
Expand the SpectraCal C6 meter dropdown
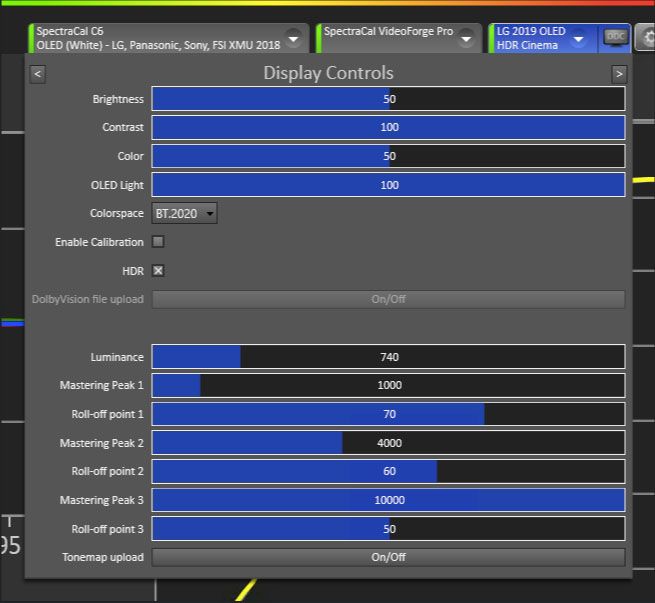(293, 38)
